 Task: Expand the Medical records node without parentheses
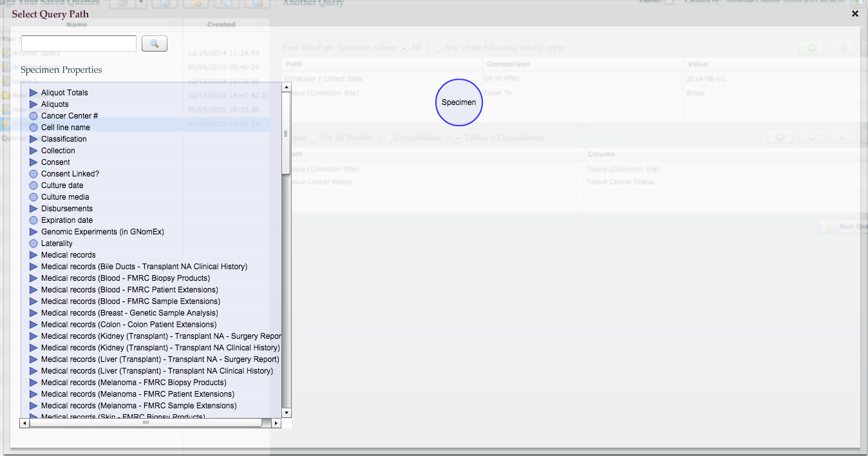click(x=33, y=255)
